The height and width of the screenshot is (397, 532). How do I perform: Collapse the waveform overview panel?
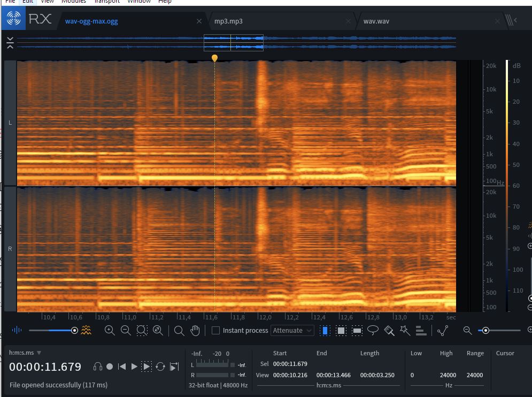tap(10, 43)
